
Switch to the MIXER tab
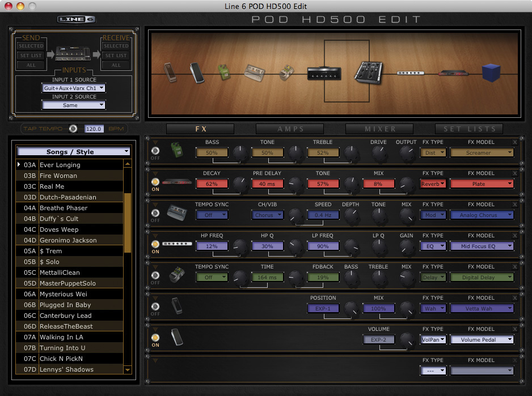(379, 129)
